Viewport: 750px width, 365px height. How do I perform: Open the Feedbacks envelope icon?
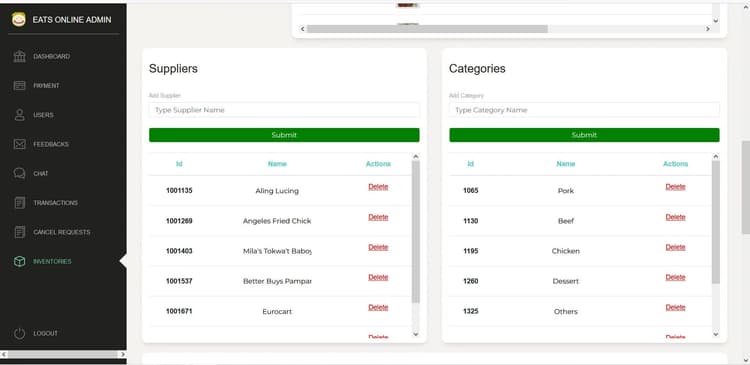point(20,144)
